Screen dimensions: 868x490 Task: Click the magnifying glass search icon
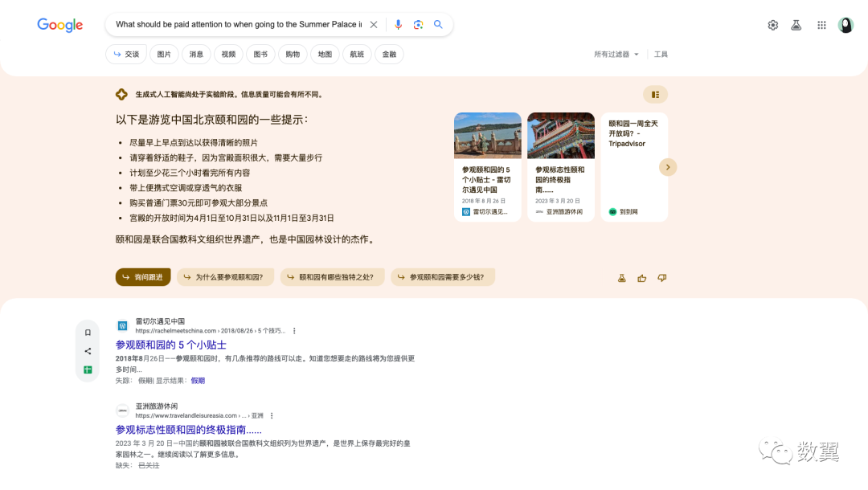[x=438, y=24]
